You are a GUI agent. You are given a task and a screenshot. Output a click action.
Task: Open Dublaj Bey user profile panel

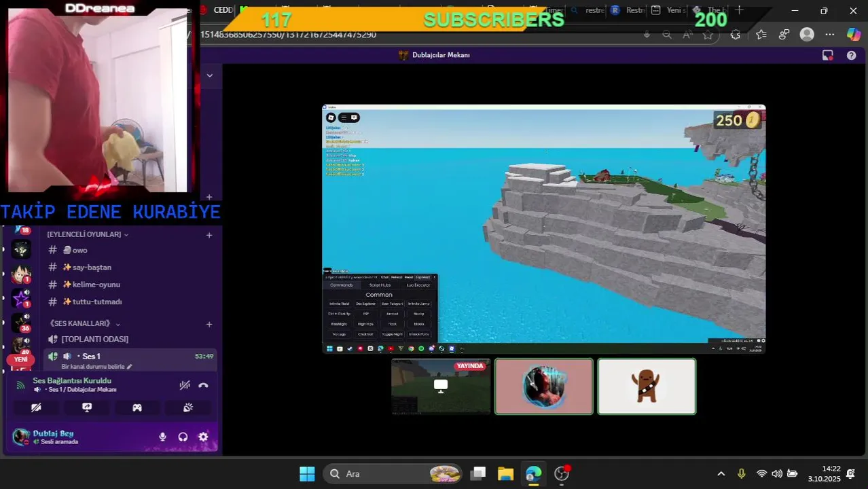(x=54, y=437)
